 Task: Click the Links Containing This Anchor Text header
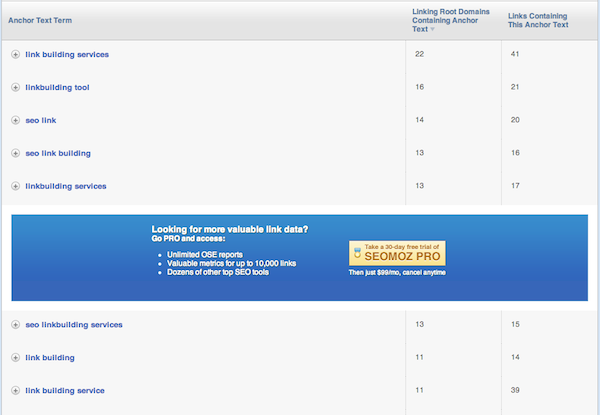click(x=538, y=20)
